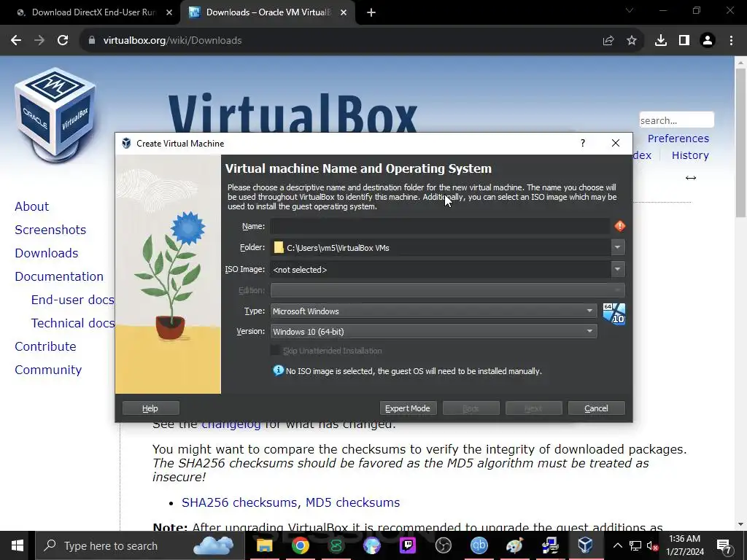Viewport: 747px width, 560px height.
Task: Close the DirectX End-User Runtime tab
Action: [x=169, y=13]
